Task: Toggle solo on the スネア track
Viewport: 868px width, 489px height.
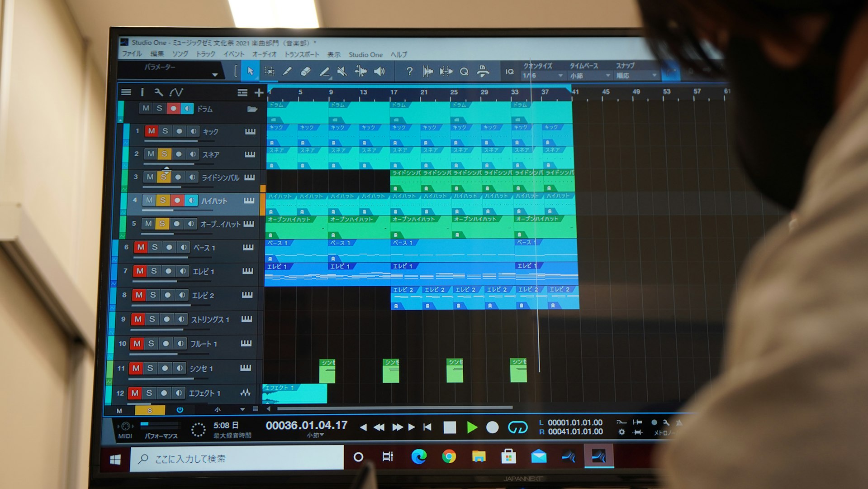Action: [164, 154]
